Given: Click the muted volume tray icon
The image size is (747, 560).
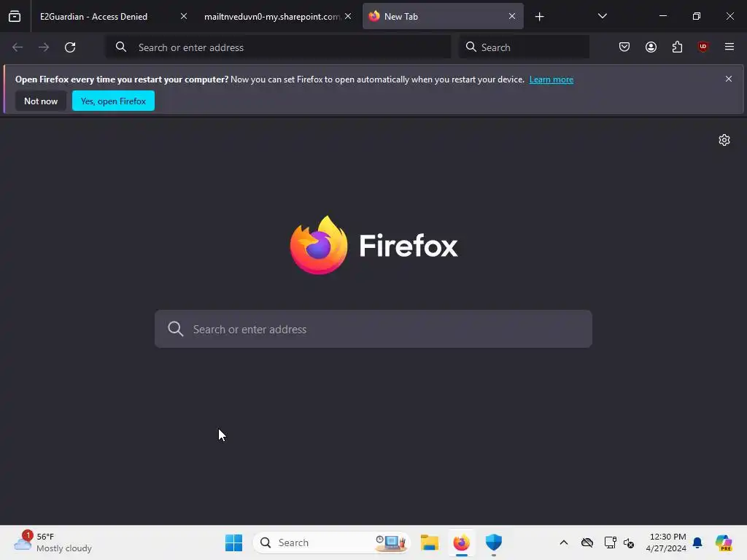Looking at the screenshot, I should click(629, 542).
